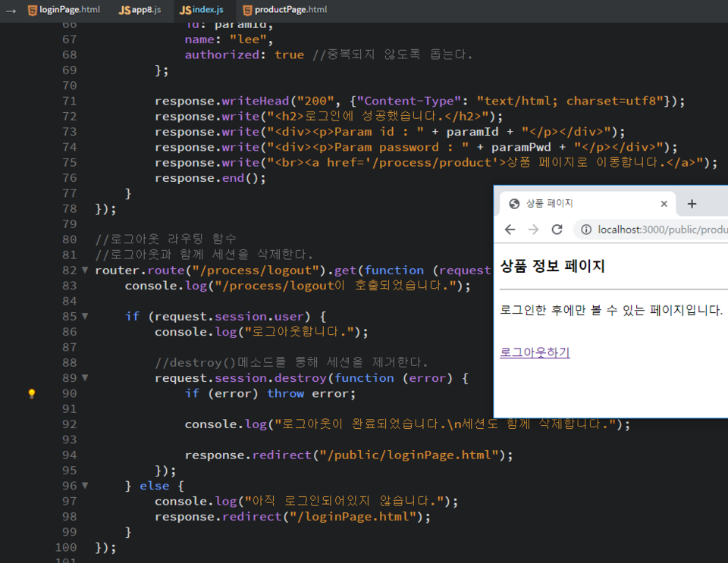
Task: Click the HTML5 icon on loginPage.html tab
Action: [32, 10]
